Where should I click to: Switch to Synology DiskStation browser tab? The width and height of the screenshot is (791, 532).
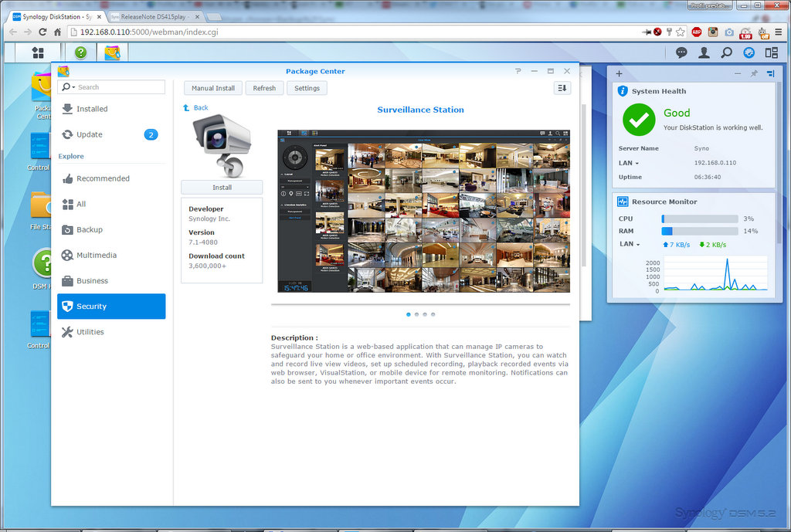pyautogui.click(x=56, y=17)
